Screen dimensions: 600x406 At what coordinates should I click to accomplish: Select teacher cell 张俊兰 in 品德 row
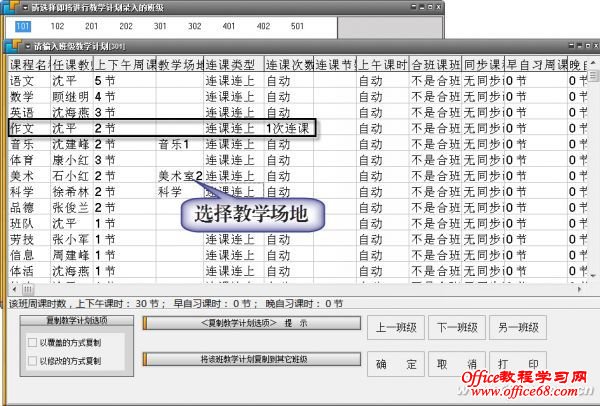pyautogui.click(x=72, y=208)
